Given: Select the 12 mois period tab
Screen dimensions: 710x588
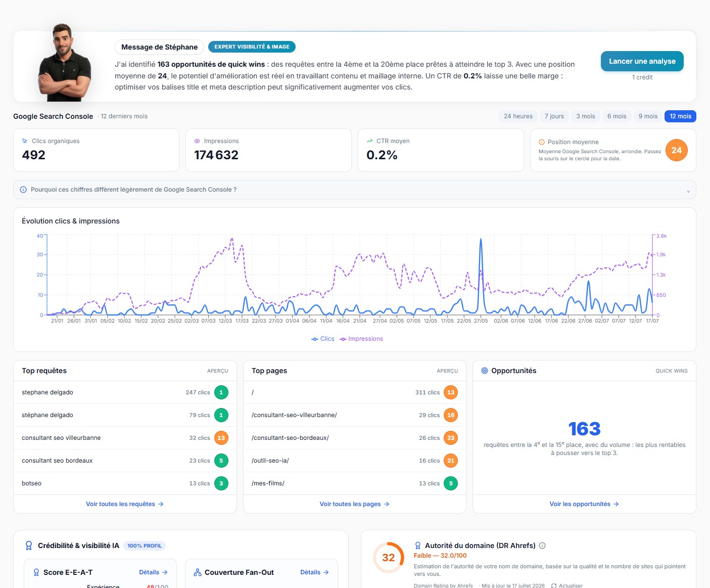Looking at the screenshot, I should (680, 116).
